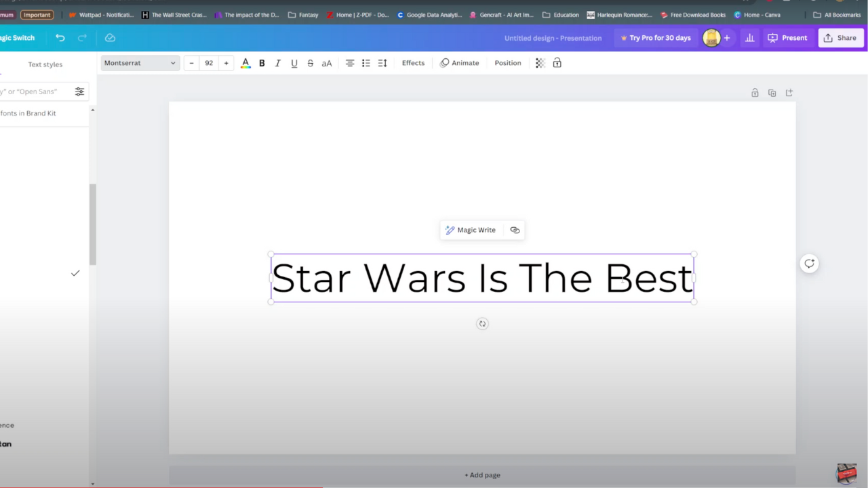Image resolution: width=868 pixels, height=488 pixels.
Task: Toggle Strikethrough formatting
Action: 310,63
